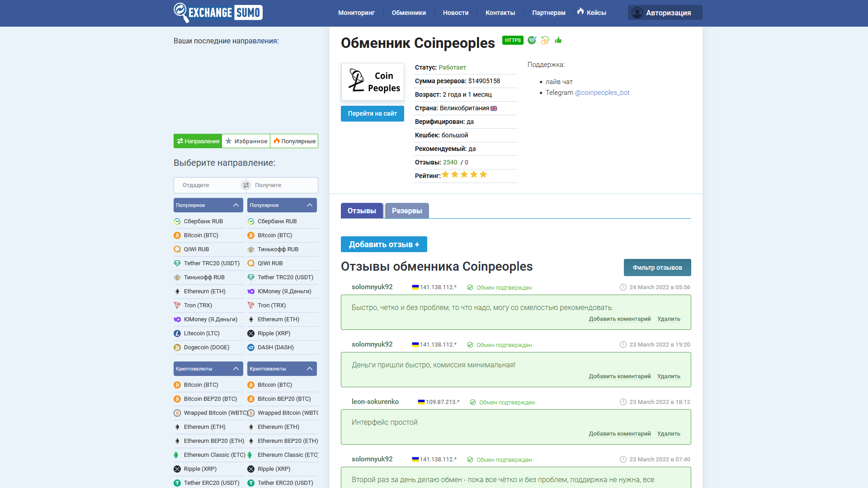868x488 pixels.
Task: Click the Авторизация user avatar icon
Action: (637, 13)
